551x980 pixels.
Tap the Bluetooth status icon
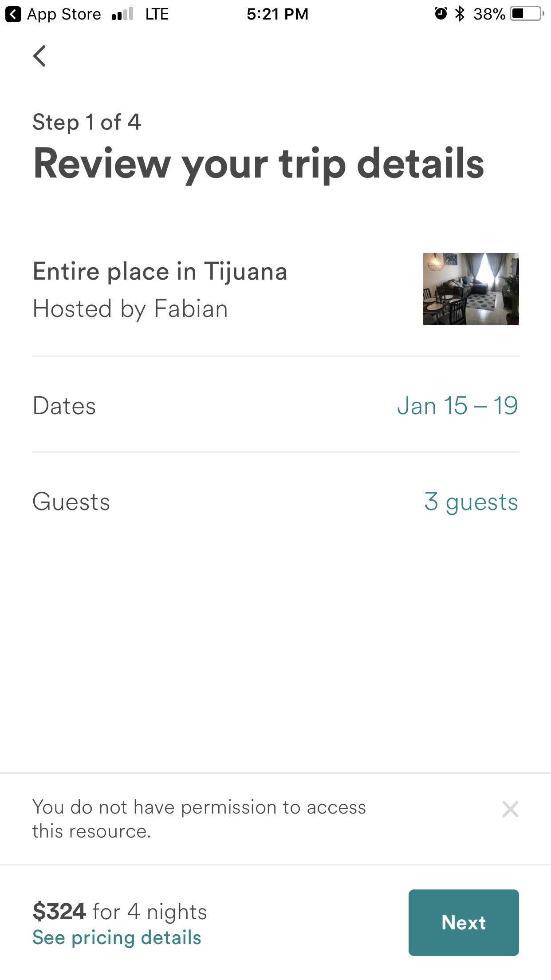(460, 14)
